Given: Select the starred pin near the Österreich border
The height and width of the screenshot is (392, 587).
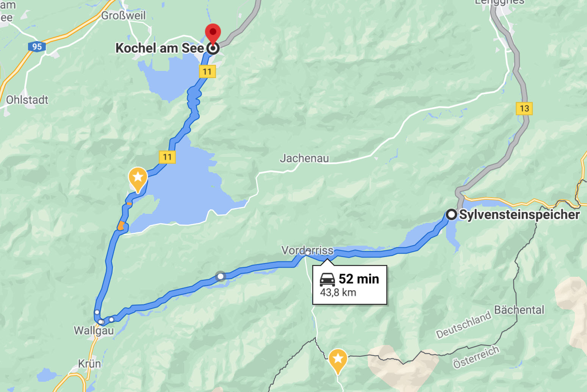Looking at the screenshot, I should [338, 361].
